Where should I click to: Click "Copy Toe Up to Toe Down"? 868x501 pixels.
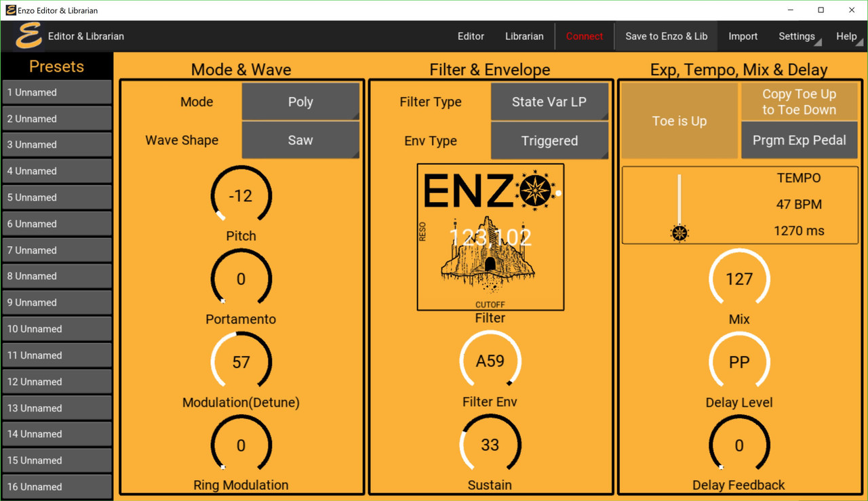pyautogui.click(x=799, y=102)
